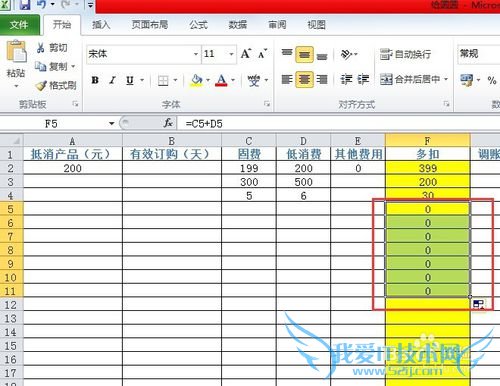Toggle middle vertical alignment
Screen dimensions: 500x386
pos(304,54)
